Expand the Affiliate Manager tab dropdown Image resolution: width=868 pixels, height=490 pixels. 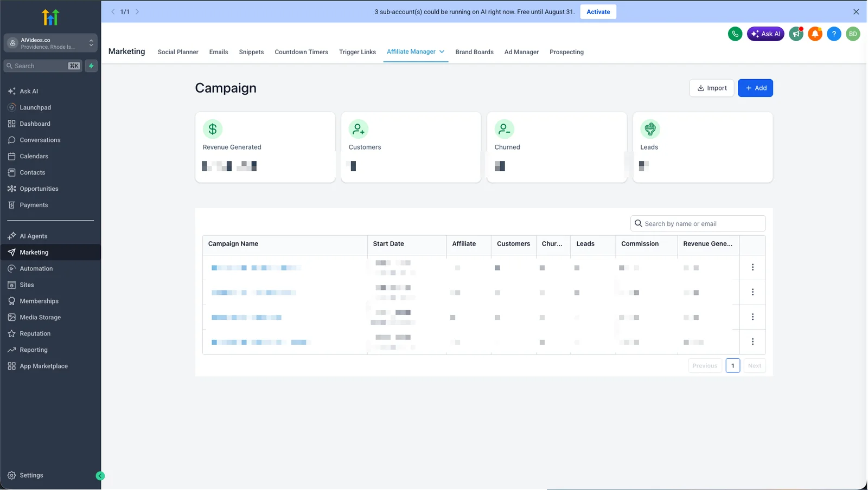[x=442, y=51]
